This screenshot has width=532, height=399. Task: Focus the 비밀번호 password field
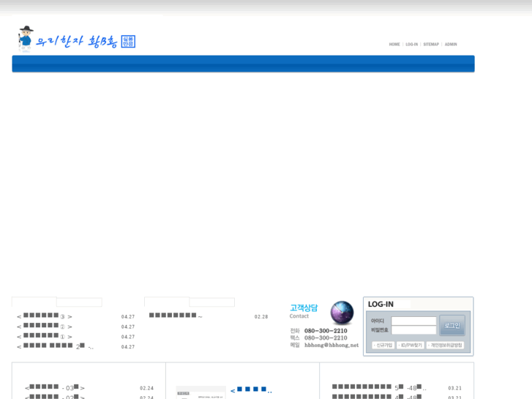coord(413,330)
